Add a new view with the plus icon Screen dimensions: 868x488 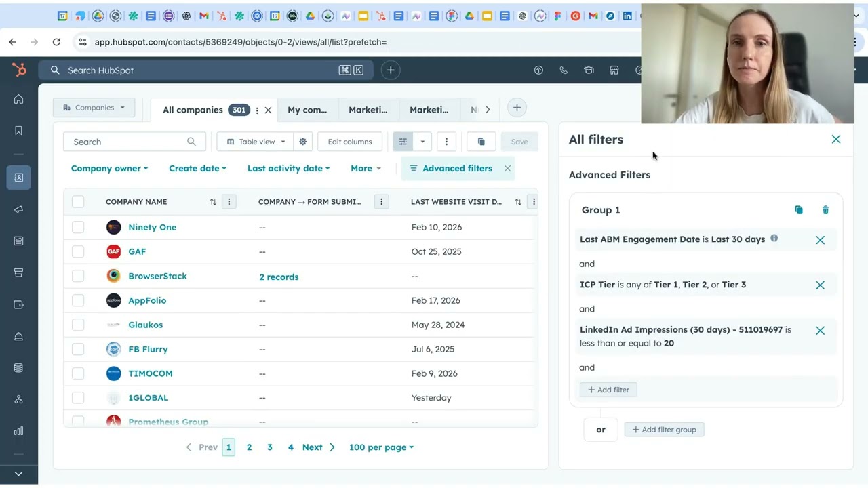pos(517,108)
